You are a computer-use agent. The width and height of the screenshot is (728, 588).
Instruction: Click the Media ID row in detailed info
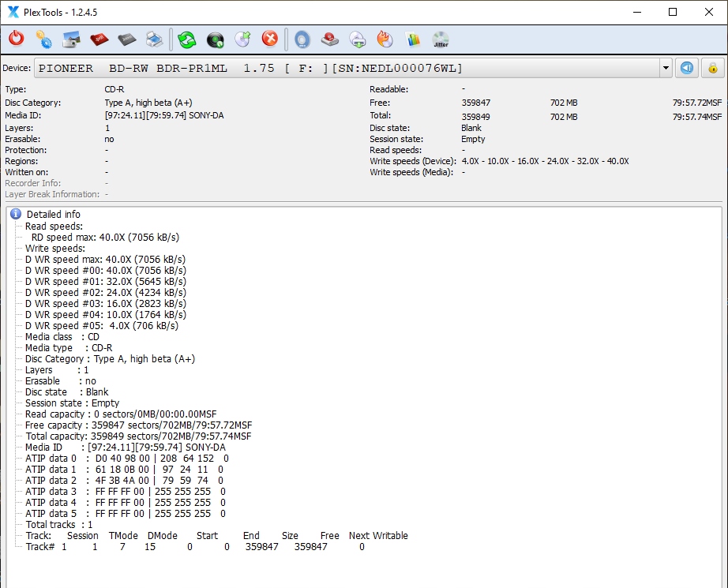tap(125, 447)
